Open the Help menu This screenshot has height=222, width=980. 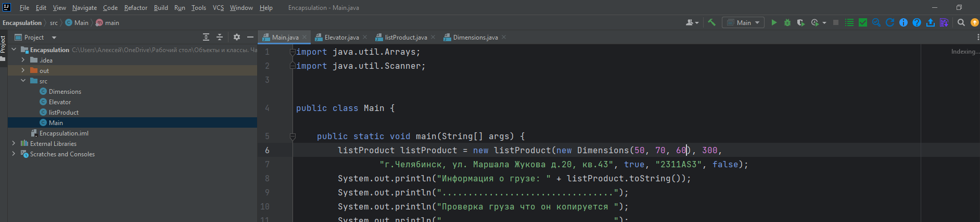click(x=266, y=8)
